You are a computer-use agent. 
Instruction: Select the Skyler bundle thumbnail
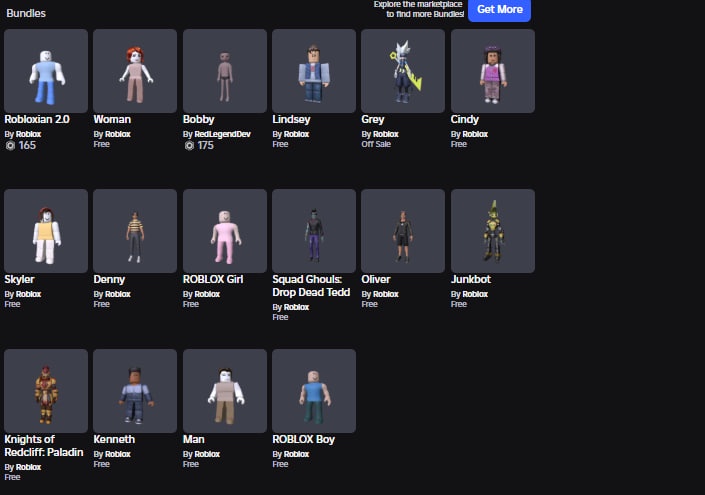click(46, 231)
